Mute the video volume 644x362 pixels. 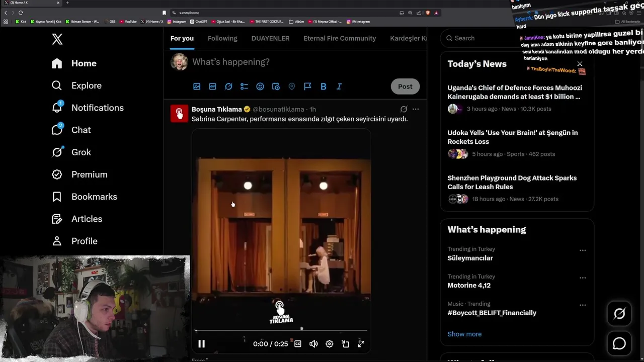point(313,344)
